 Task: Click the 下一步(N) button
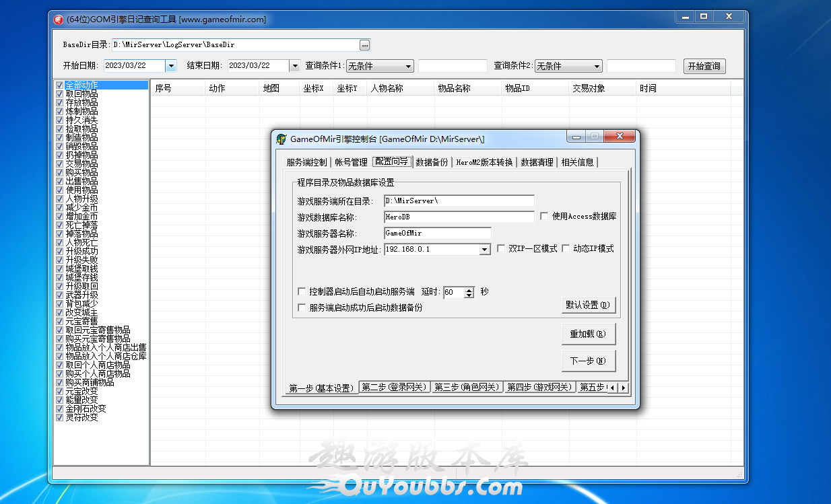[589, 361]
